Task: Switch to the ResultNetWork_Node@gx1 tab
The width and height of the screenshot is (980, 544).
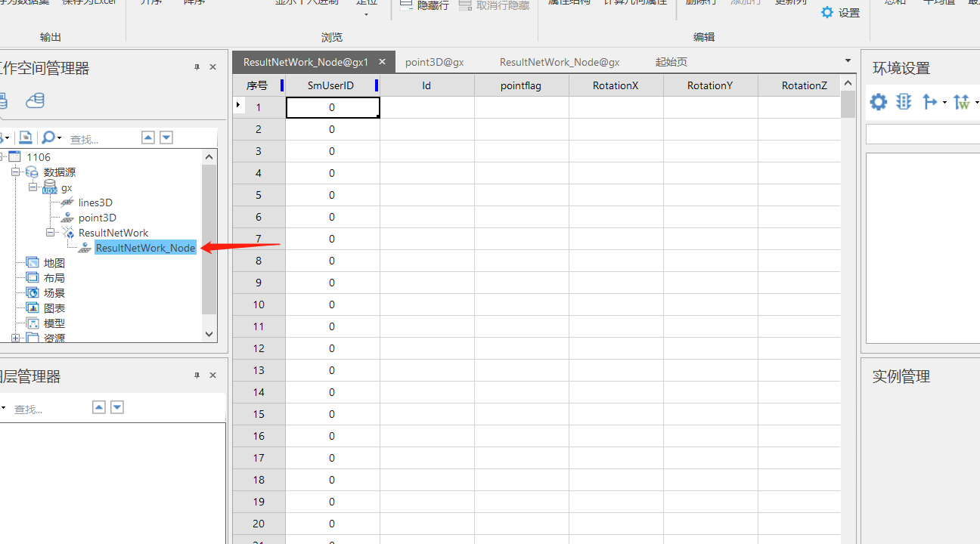Action: click(305, 62)
